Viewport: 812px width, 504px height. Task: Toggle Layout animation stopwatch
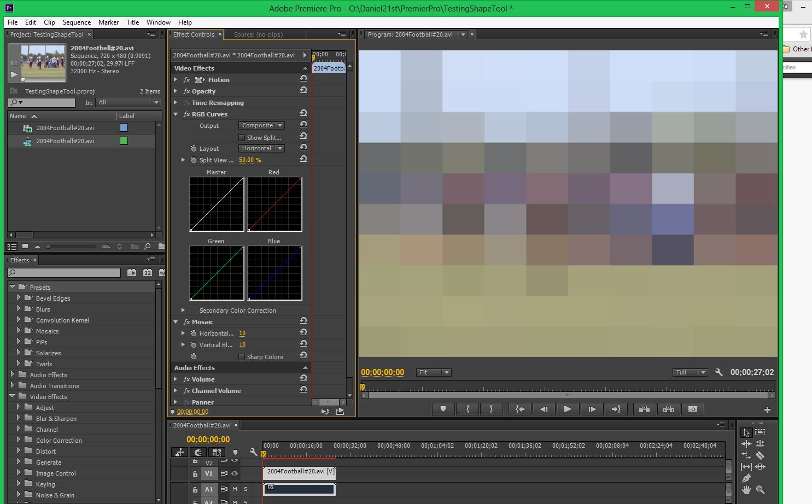tap(194, 149)
